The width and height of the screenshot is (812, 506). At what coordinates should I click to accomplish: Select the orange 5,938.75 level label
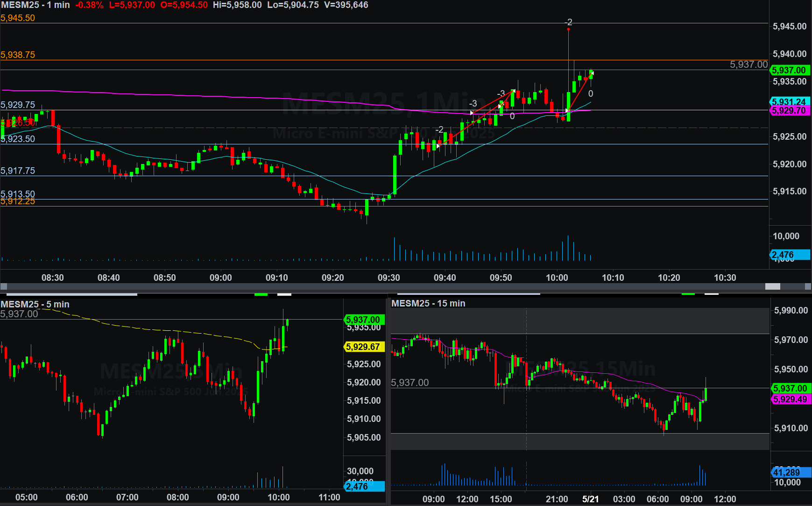[x=18, y=55]
